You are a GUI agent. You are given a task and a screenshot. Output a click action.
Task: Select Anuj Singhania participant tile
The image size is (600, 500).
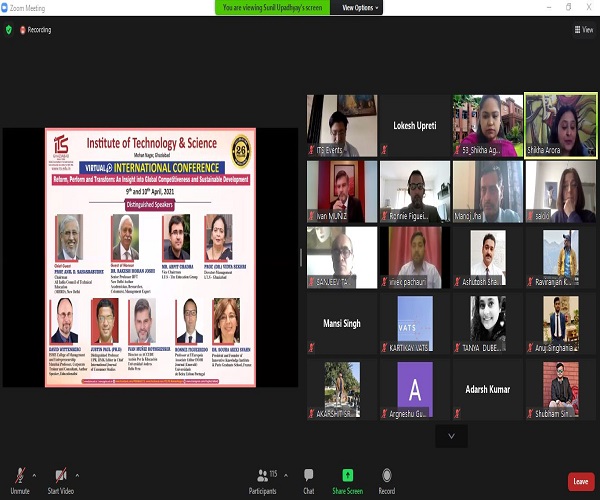point(561,324)
